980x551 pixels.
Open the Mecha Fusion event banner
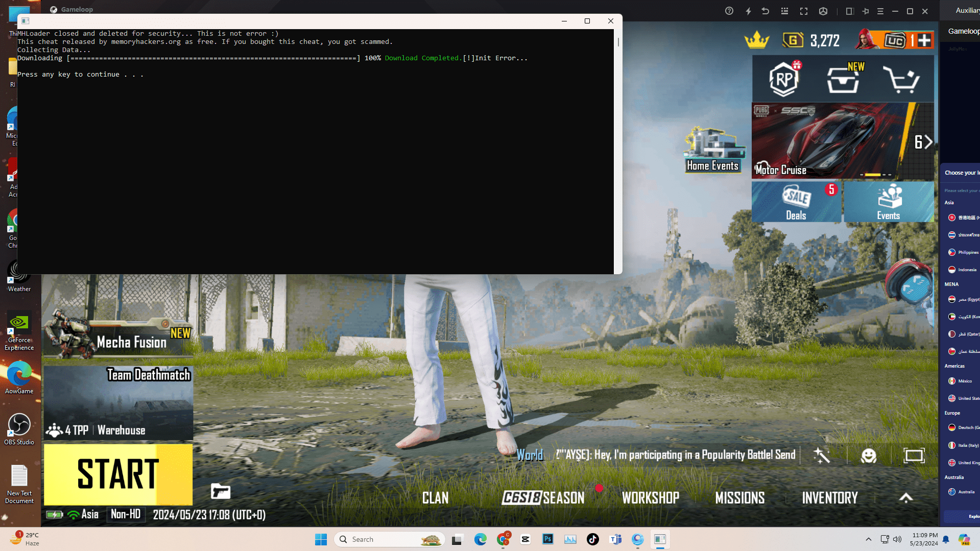[118, 334]
